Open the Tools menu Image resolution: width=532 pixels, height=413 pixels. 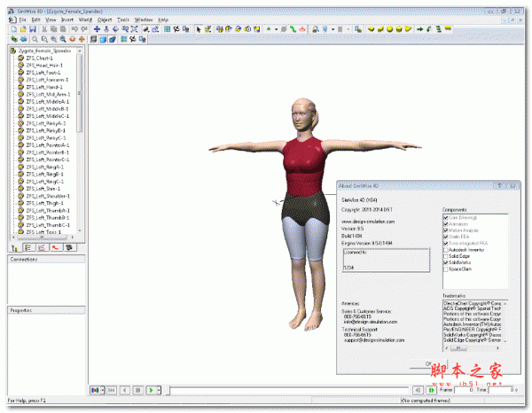[x=123, y=19]
